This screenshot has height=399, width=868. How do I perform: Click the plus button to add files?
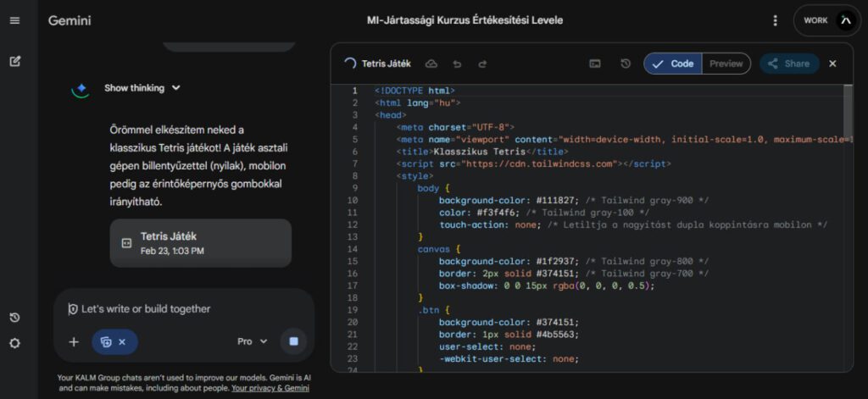pos(74,341)
